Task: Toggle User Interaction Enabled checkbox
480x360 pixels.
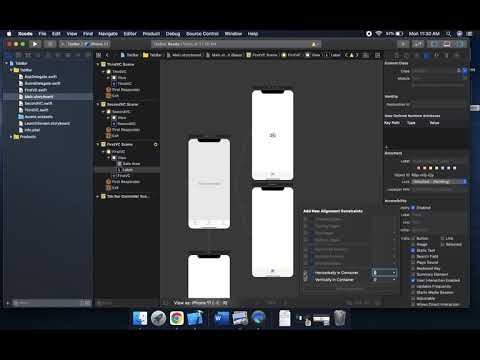Action: [413, 280]
